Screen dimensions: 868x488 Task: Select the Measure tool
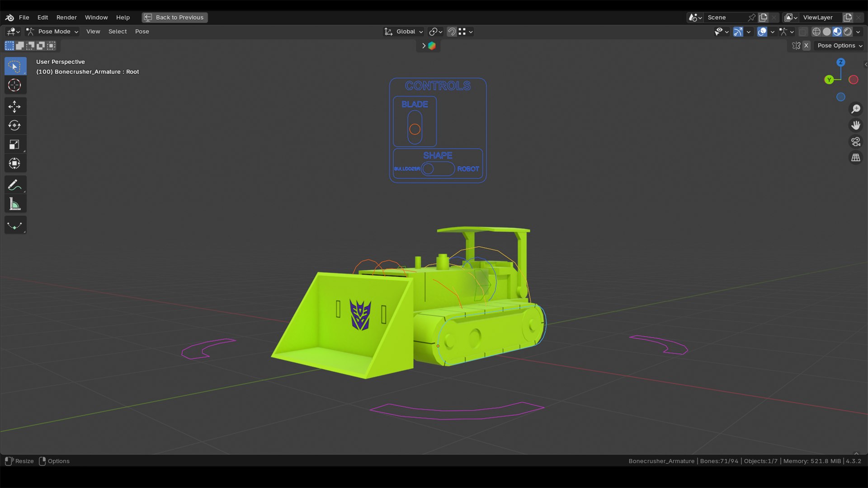click(x=15, y=204)
